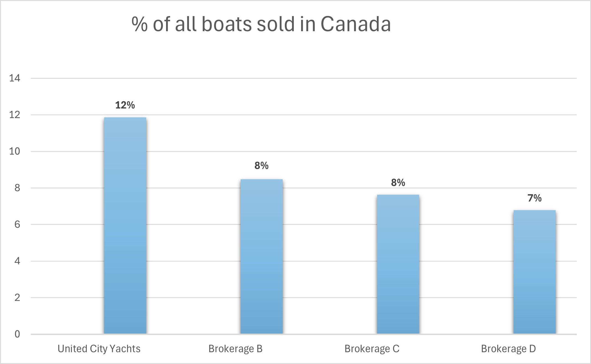Image resolution: width=591 pixels, height=364 pixels.
Task: Click the Brokerage C bar
Action: pyautogui.click(x=398, y=264)
